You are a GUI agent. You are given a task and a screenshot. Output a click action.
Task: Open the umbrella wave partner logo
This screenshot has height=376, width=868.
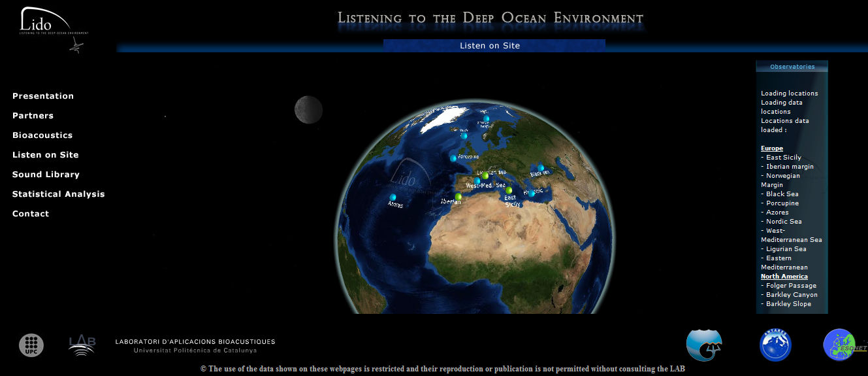(x=704, y=345)
